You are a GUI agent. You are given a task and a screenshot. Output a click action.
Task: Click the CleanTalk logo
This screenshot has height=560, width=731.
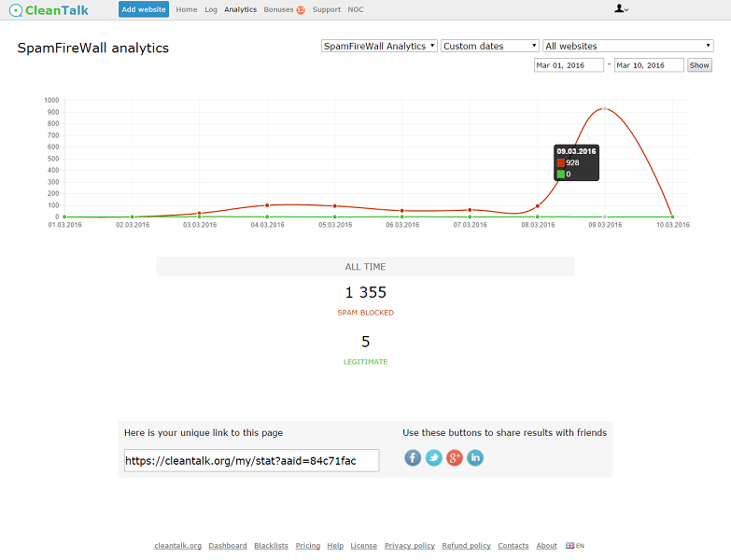[49, 9]
